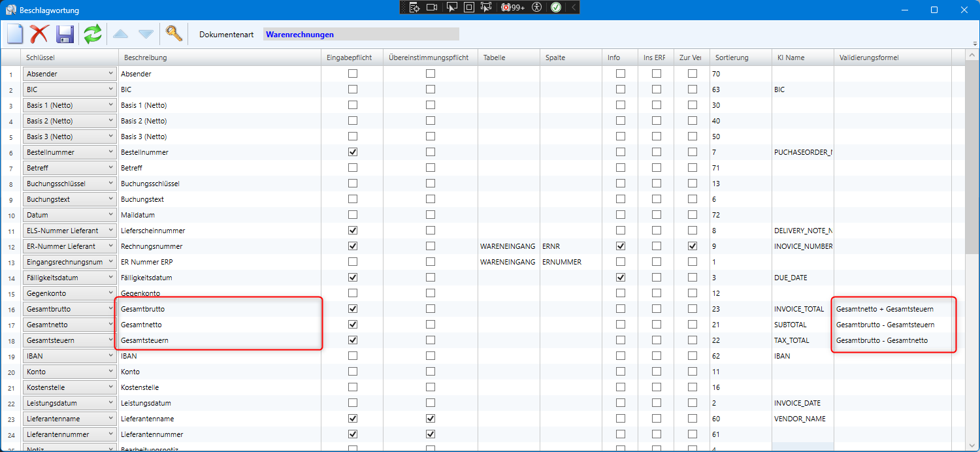Uncheck Eingabepflicht for the Bestellnummer row

353,152
